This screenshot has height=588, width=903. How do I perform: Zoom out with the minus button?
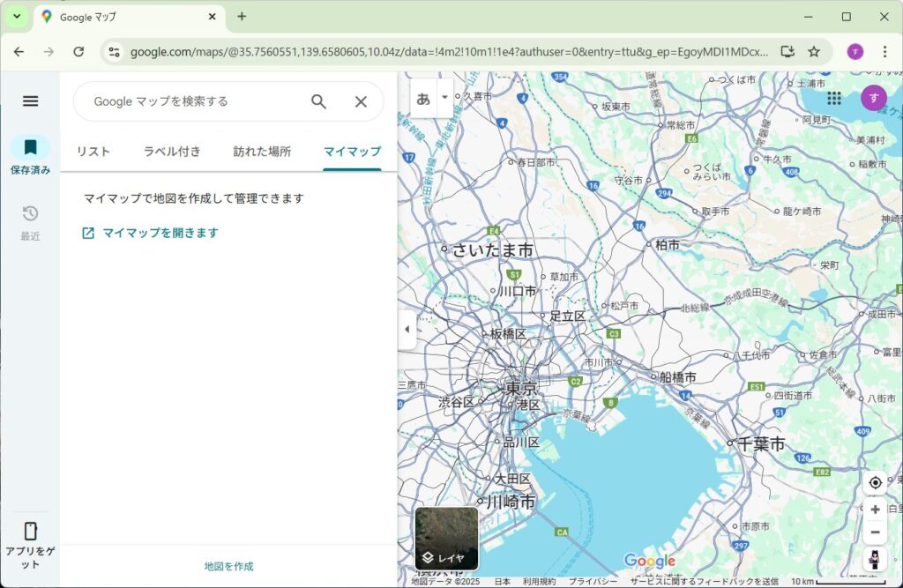(876, 532)
